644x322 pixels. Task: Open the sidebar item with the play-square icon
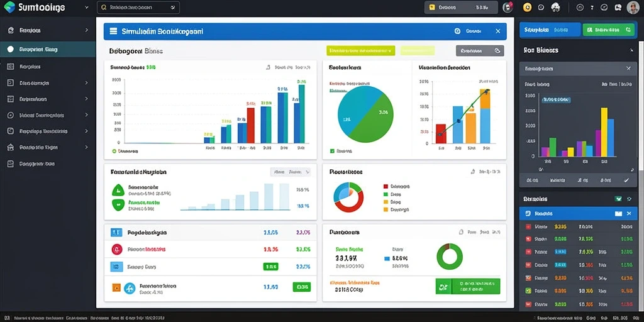coord(48,83)
